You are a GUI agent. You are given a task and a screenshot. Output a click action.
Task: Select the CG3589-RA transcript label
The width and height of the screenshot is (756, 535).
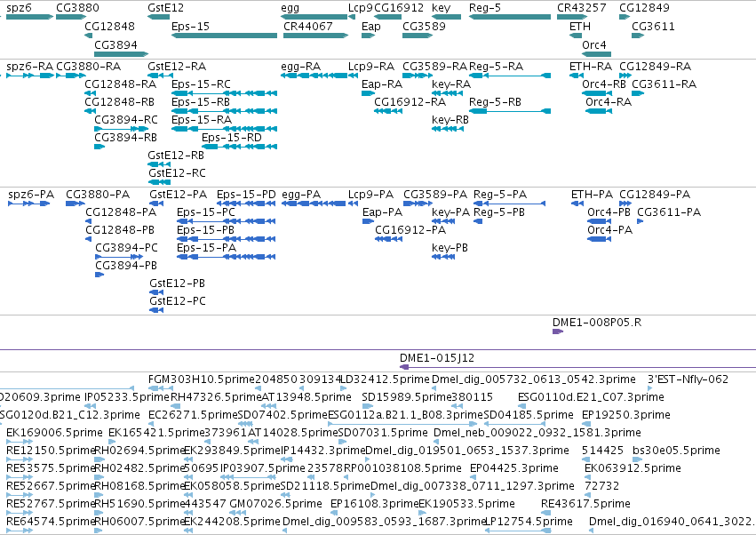(x=435, y=66)
